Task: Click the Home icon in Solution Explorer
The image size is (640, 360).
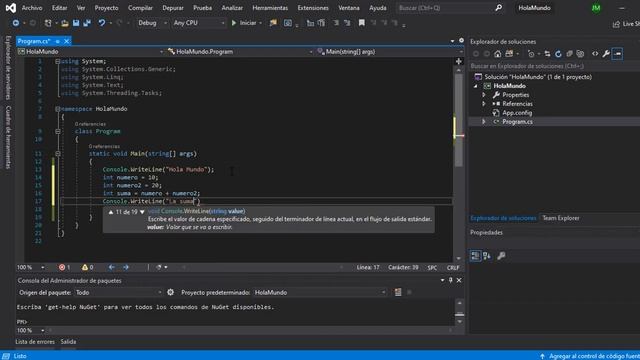Action: (x=498, y=54)
